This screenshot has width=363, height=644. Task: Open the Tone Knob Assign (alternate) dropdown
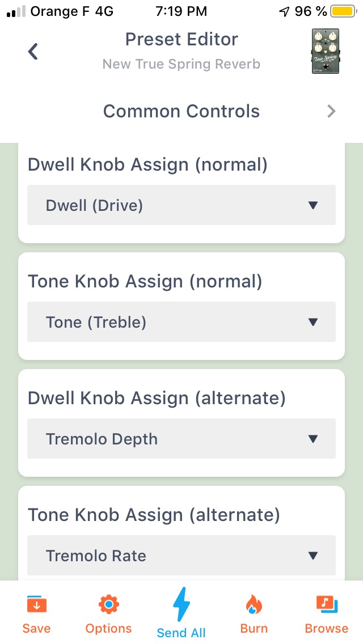coord(181,556)
